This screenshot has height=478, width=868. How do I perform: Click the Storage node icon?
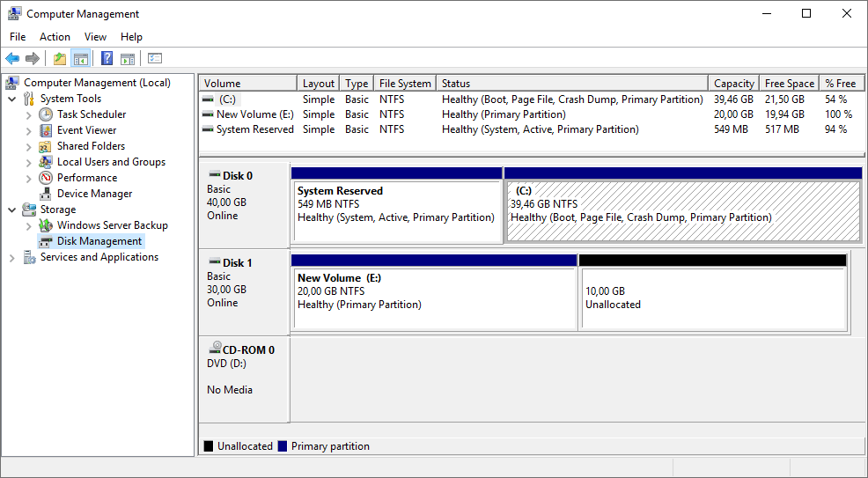[29, 210]
